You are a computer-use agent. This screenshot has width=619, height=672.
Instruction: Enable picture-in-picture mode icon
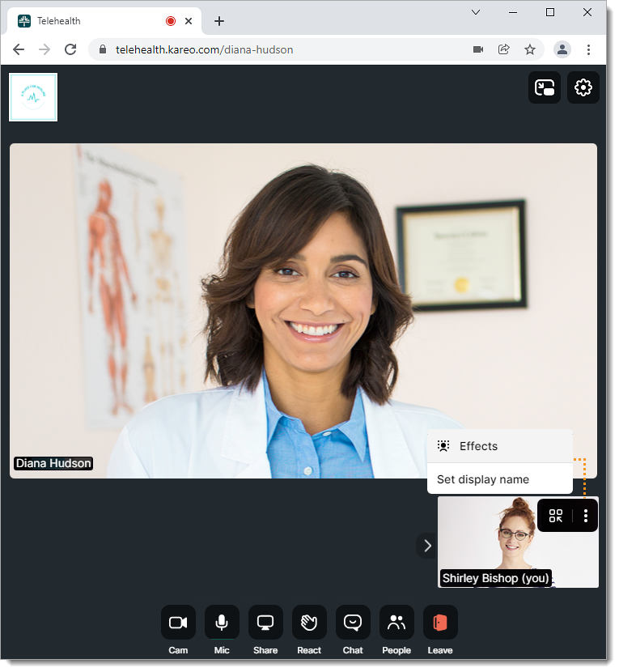click(x=545, y=87)
